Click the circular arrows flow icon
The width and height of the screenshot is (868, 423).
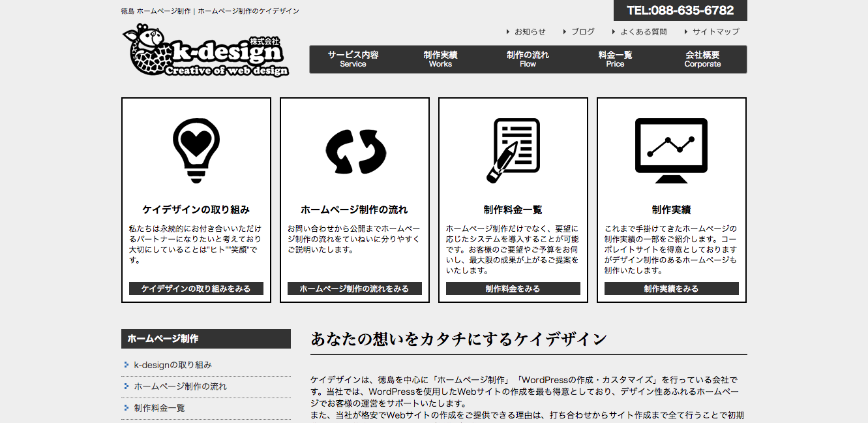[355, 151]
